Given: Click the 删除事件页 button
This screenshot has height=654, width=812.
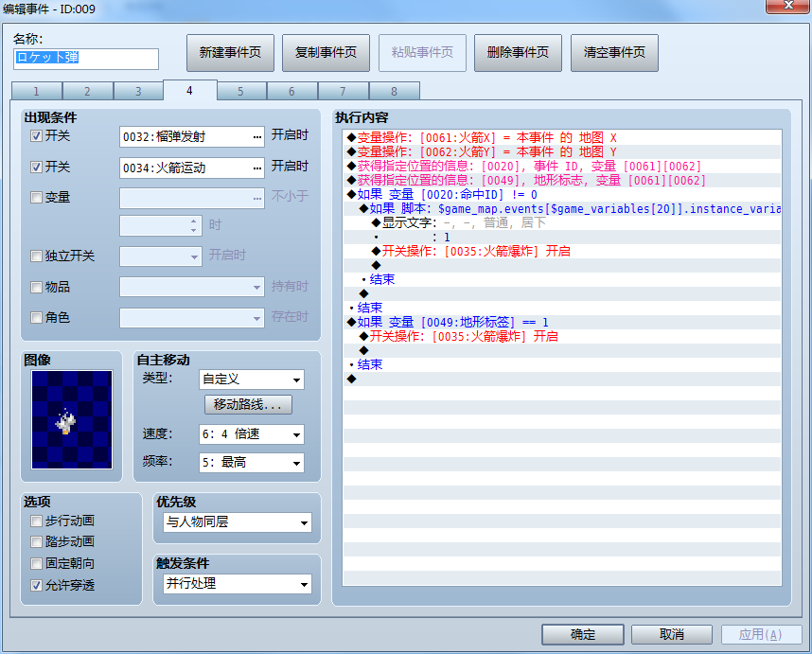Looking at the screenshot, I should coord(518,52).
